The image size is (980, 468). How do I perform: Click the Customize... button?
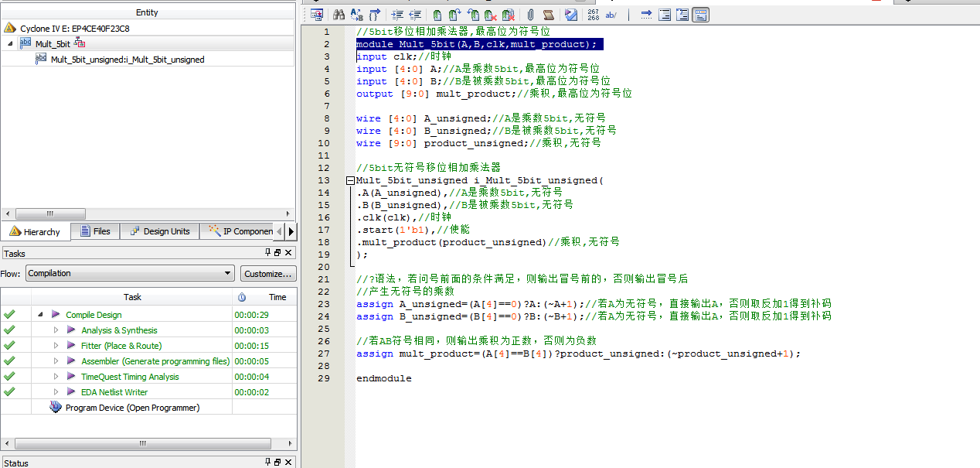click(267, 273)
